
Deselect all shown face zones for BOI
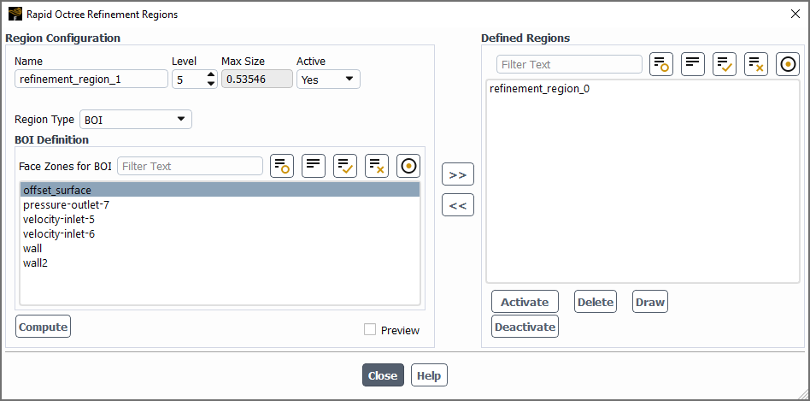[376, 166]
